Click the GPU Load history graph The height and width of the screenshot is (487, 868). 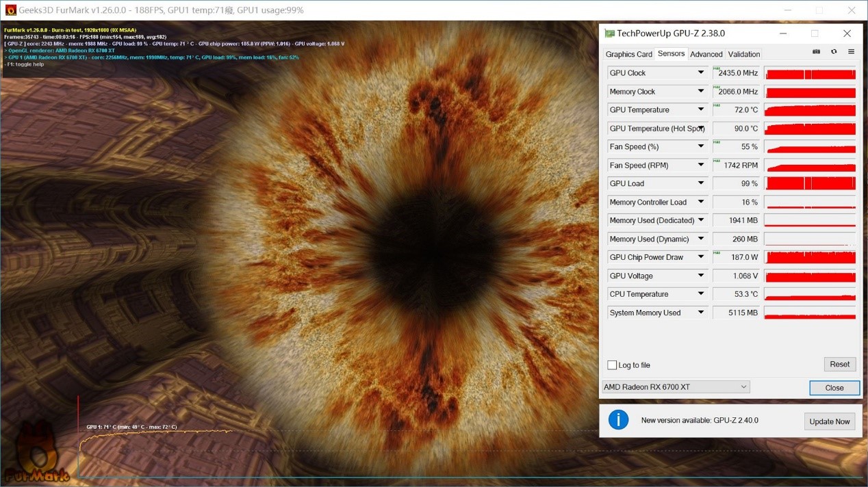click(x=810, y=183)
